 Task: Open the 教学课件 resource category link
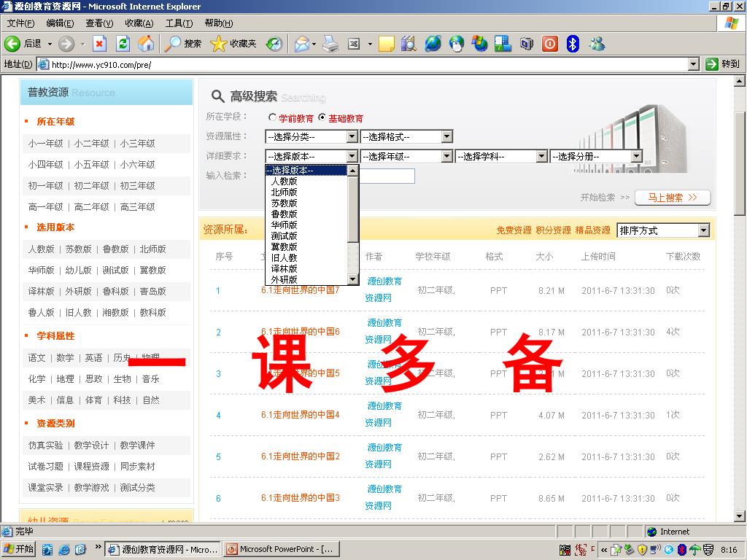click(137, 446)
